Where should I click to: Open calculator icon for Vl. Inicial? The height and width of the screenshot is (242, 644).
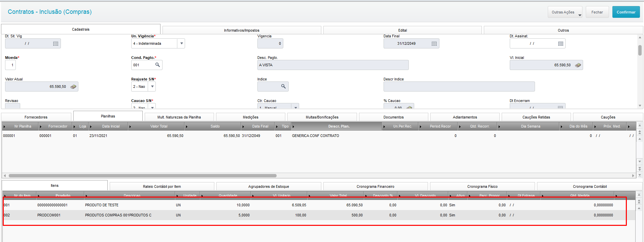click(578, 65)
